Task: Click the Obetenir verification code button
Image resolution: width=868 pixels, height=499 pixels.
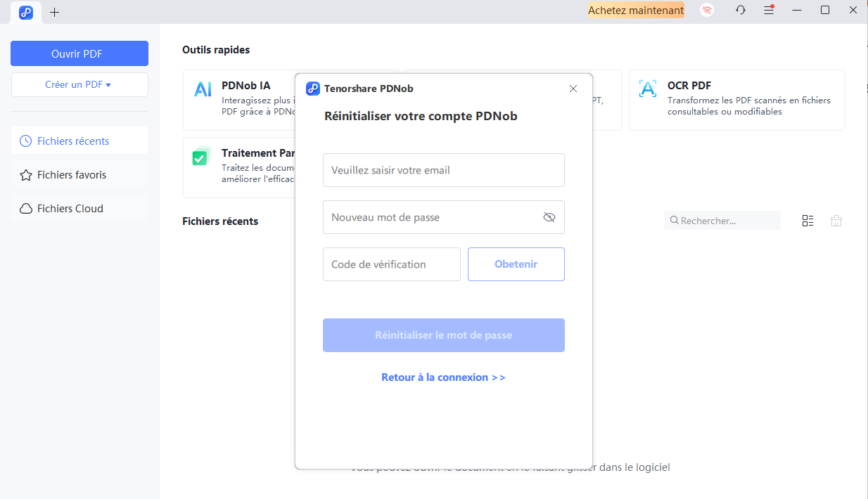Action: click(x=516, y=264)
